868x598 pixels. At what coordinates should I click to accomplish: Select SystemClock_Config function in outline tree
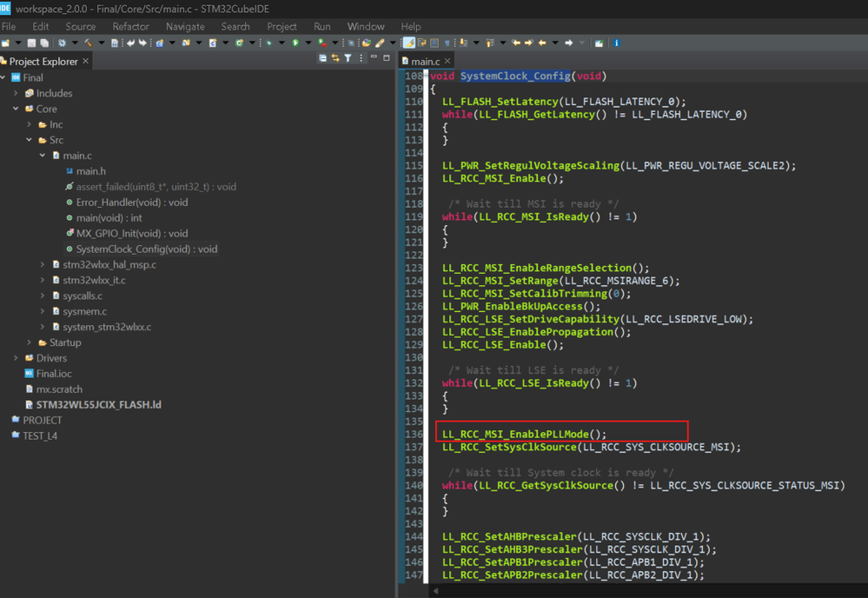[x=146, y=249]
